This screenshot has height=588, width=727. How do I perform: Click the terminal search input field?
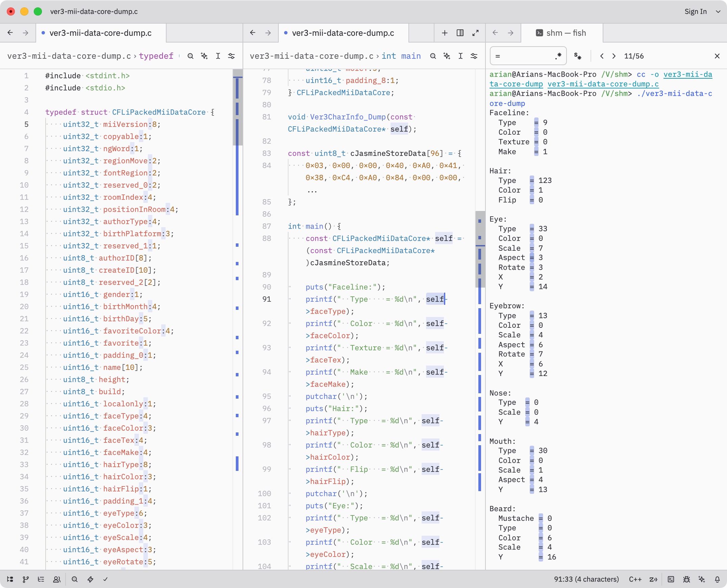522,56
